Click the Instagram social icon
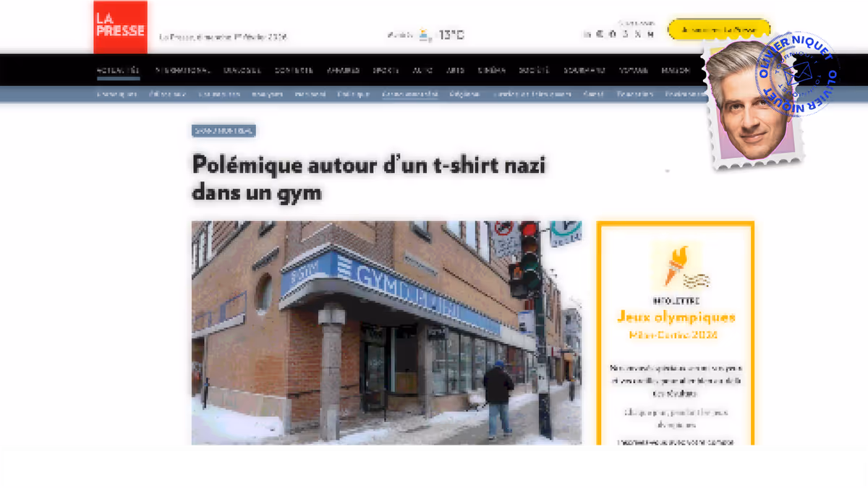 pyautogui.click(x=613, y=34)
